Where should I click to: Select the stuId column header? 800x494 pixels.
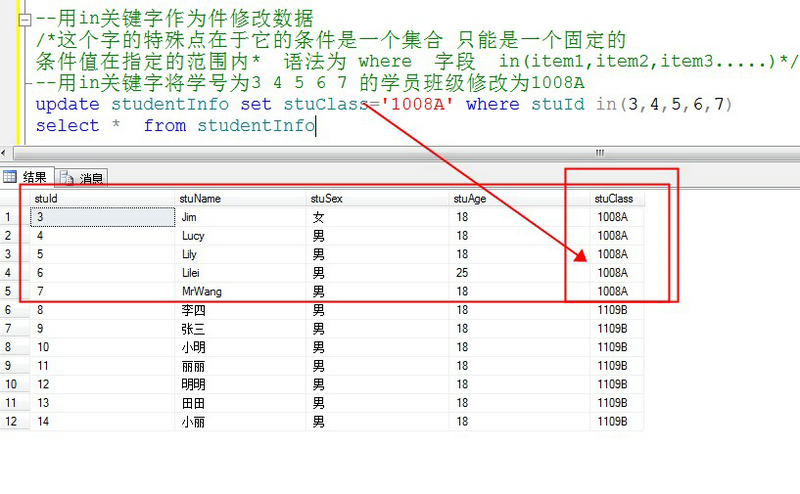103,199
